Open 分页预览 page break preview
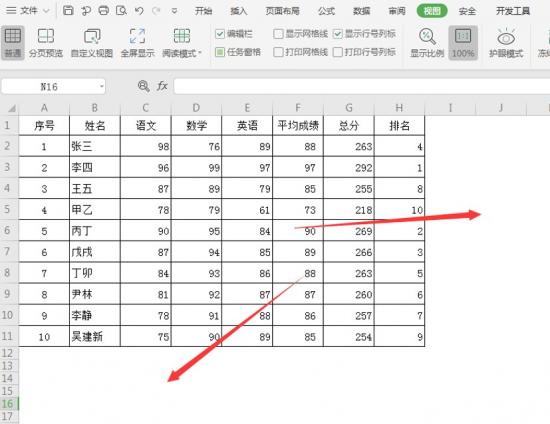The width and height of the screenshot is (550, 424). click(x=46, y=42)
